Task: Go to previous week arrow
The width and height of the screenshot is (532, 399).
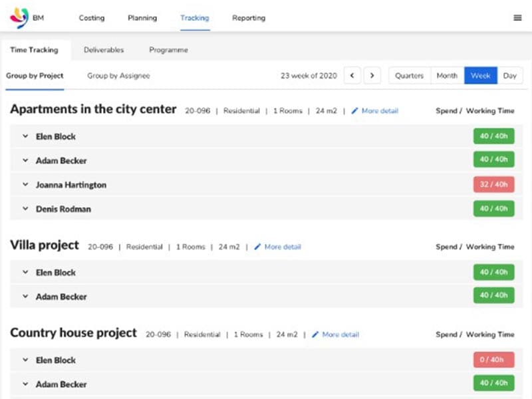Action: [x=352, y=76]
